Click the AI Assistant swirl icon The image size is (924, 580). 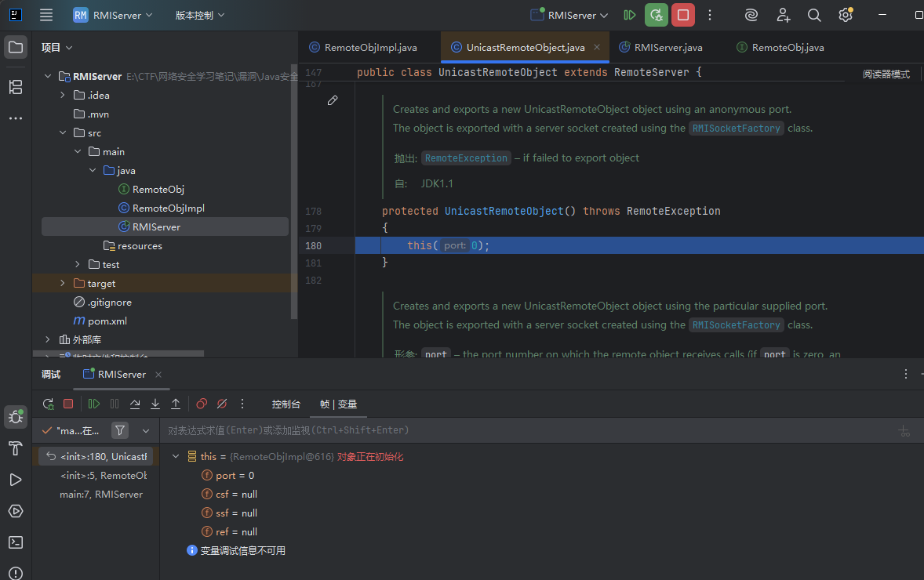[751, 15]
